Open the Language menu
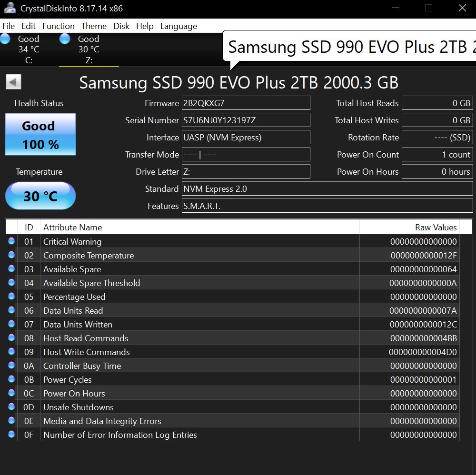Viewport: 476px width, 475px height. 179,26
